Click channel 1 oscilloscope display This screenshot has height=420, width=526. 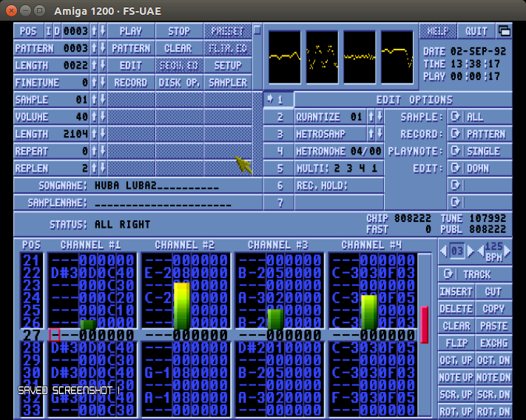[x=285, y=57]
